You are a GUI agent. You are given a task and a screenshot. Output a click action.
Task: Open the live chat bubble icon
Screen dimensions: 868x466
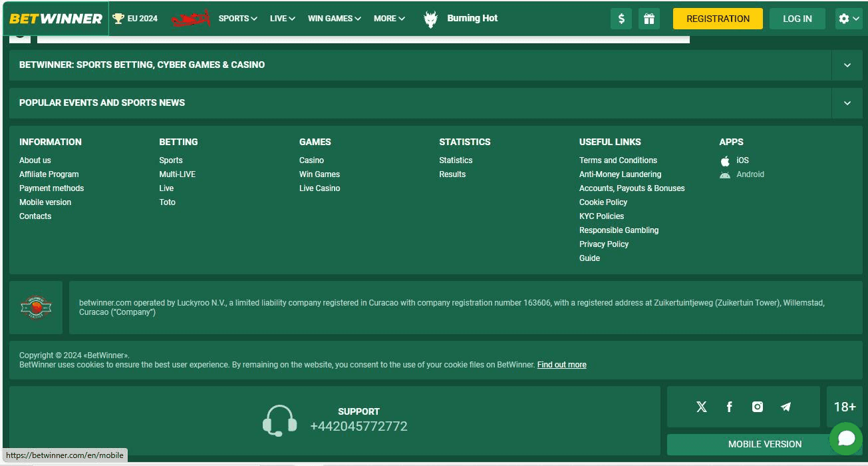[846, 438]
